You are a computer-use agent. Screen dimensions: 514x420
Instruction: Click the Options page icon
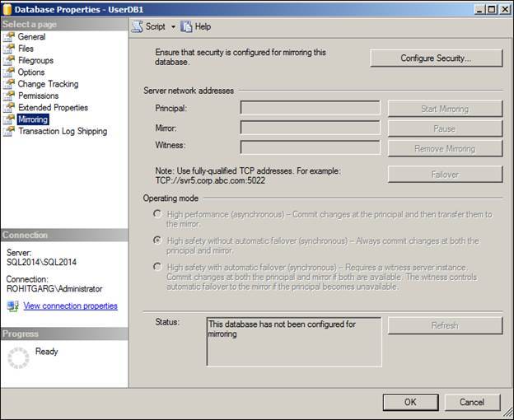pos(8,72)
